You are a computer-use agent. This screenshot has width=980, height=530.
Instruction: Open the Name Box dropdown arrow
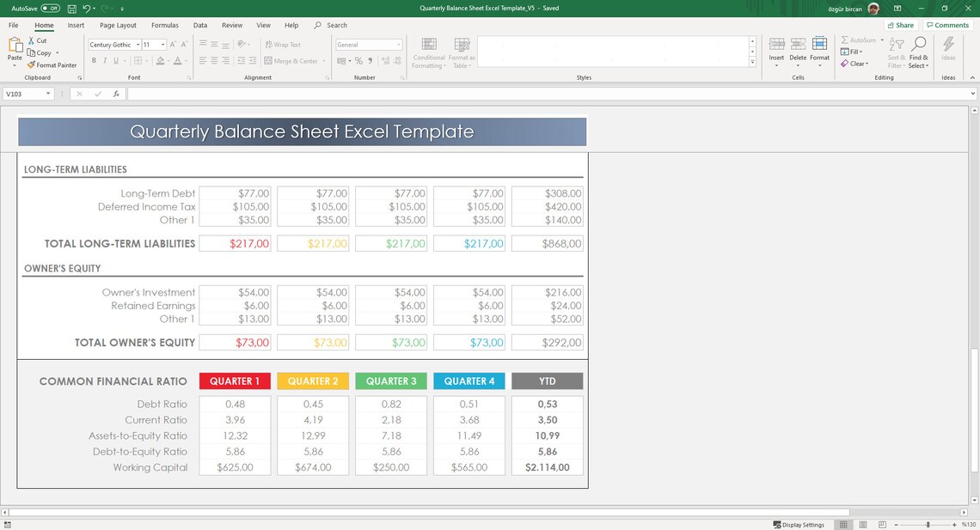point(47,94)
